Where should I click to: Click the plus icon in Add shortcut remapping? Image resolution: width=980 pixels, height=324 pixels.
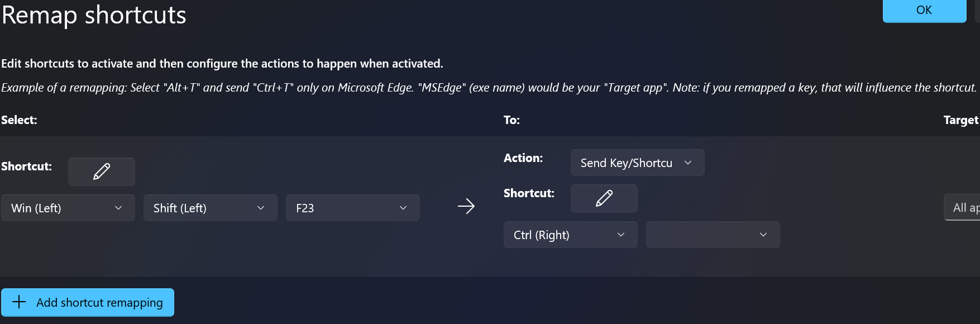[19, 302]
